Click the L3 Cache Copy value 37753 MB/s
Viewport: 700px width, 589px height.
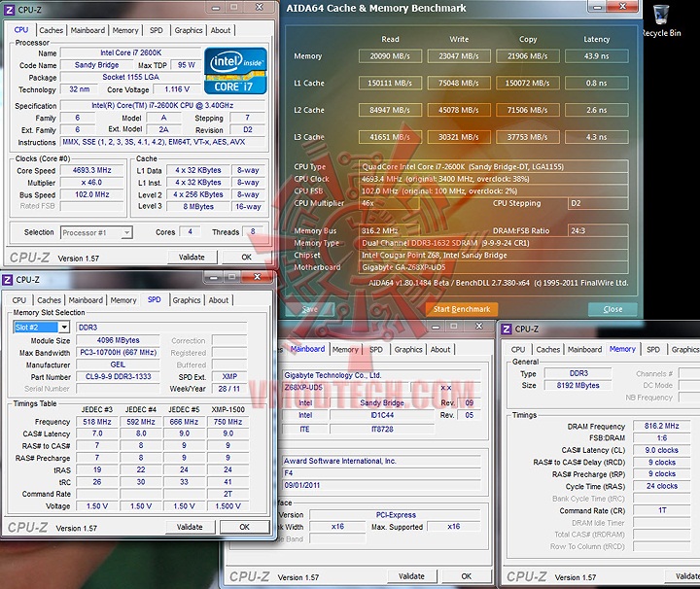tap(528, 137)
